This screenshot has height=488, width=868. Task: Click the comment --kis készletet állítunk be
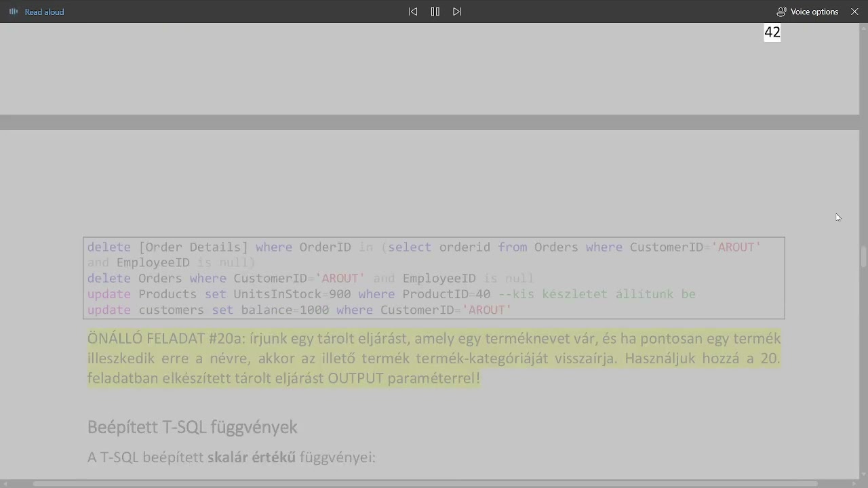(x=597, y=294)
